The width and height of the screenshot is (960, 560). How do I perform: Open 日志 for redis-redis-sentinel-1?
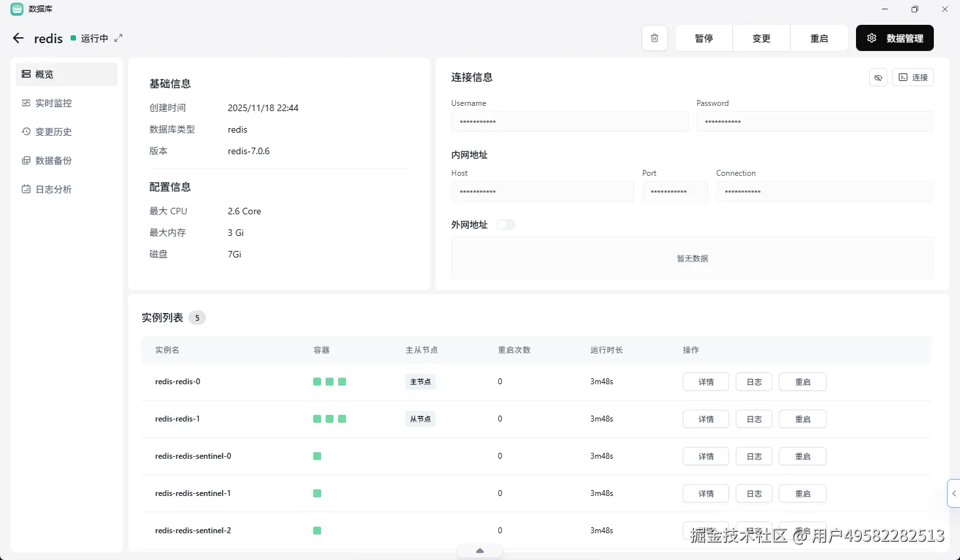pos(754,494)
